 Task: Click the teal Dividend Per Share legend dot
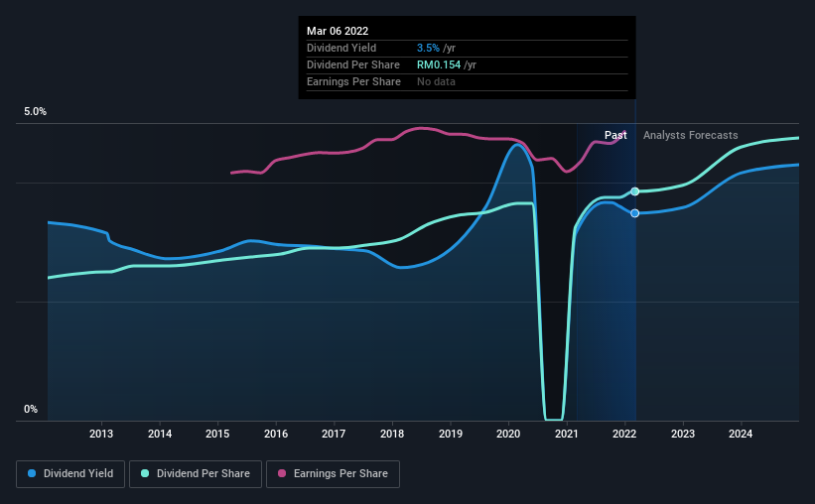point(145,474)
